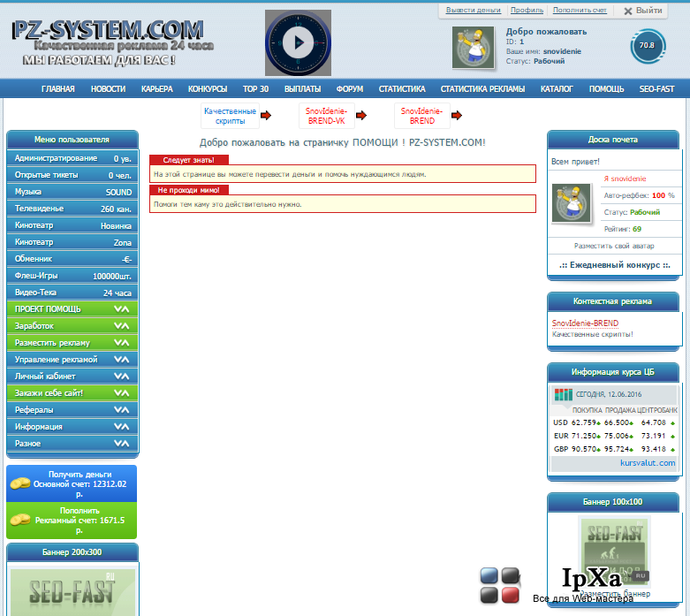Viewport: 690px width, 616px height.
Task: Open СТАТИСТИКА in the nav bar
Action: tap(402, 89)
